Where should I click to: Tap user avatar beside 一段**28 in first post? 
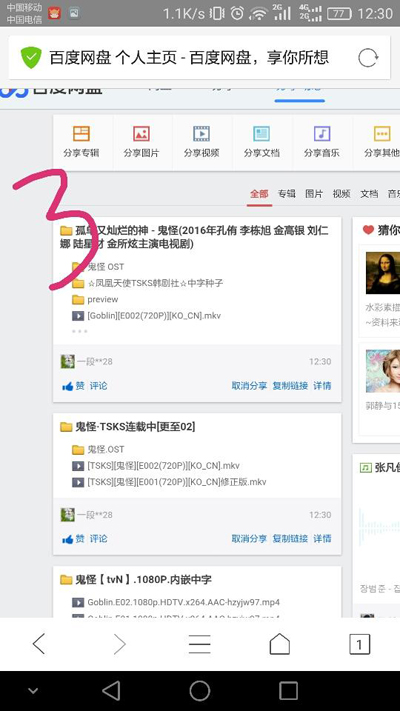pyautogui.click(x=68, y=361)
